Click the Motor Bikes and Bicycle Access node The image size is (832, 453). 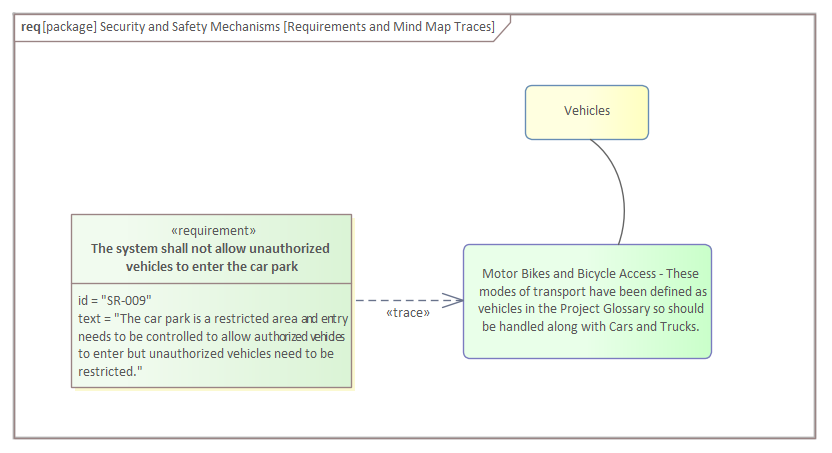click(587, 300)
